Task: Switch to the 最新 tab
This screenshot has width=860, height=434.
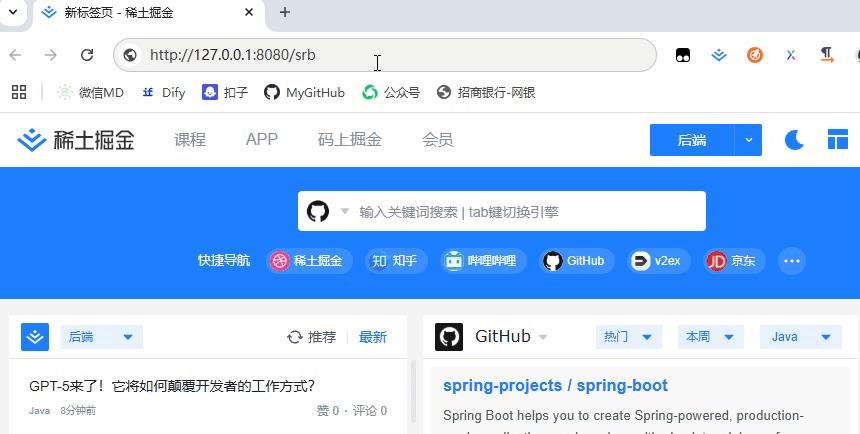Action: [373, 337]
